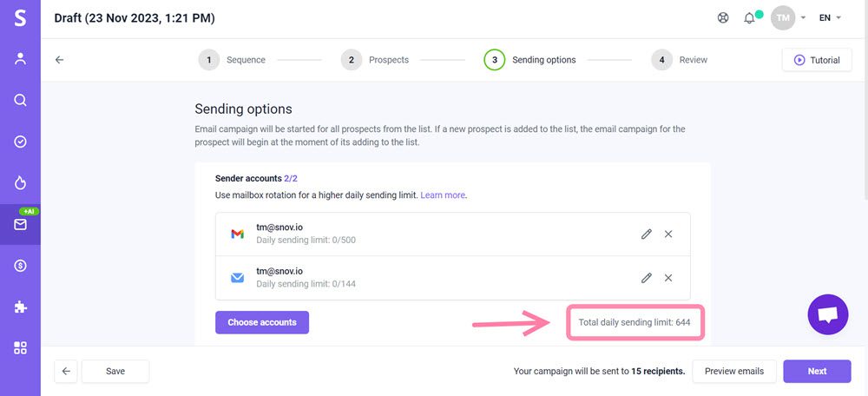Follow the Learn more link
This screenshot has width=868, height=396.
(443, 195)
